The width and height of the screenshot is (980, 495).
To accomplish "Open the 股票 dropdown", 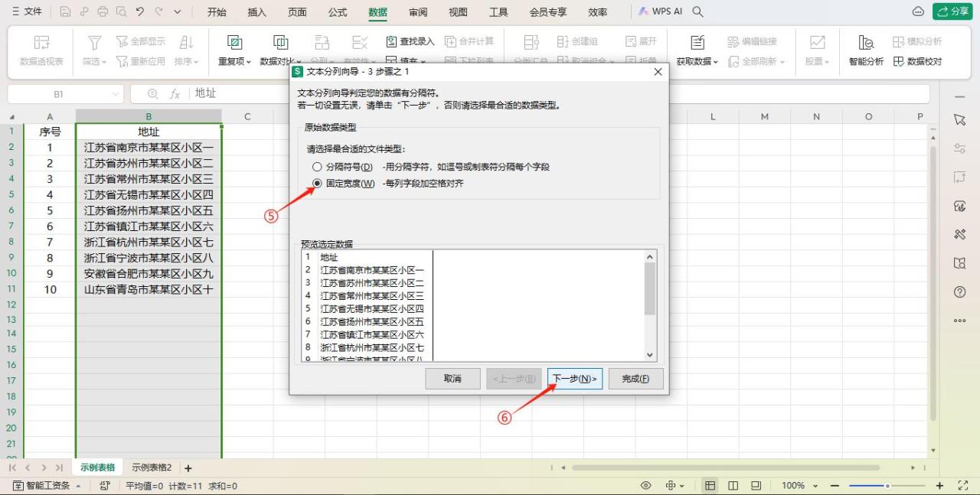I will (x=817, y=50).
